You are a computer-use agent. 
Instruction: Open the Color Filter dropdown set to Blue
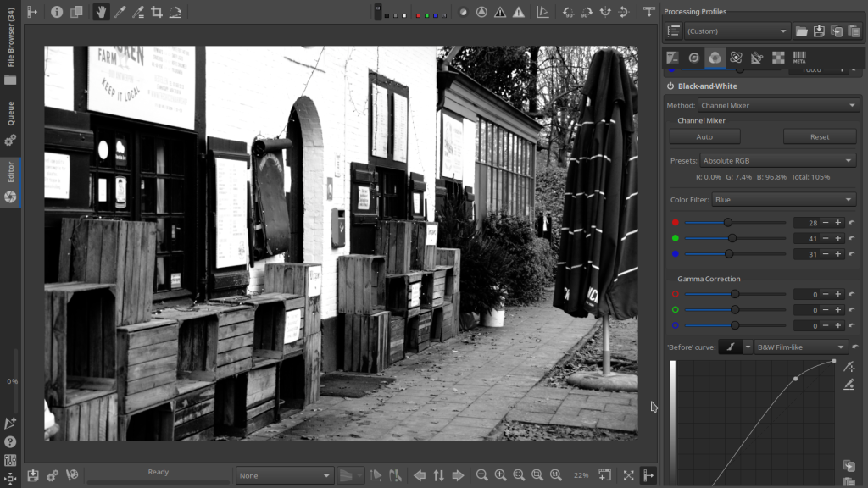(x=784, y=200)
